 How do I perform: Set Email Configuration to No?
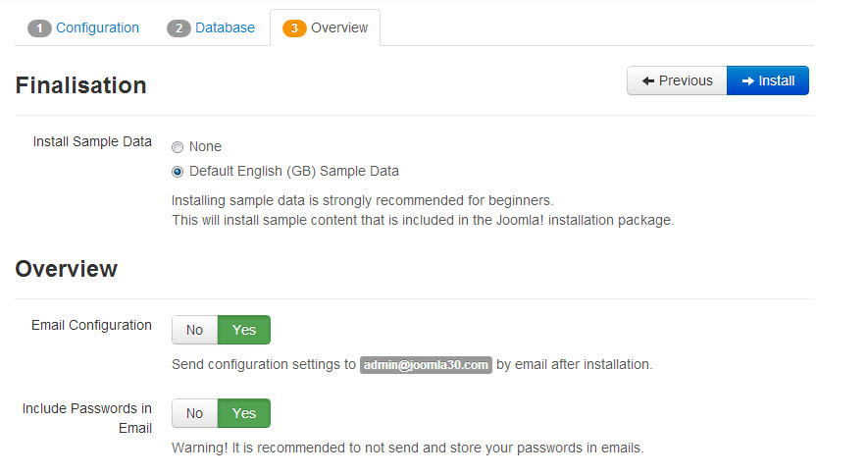(x=194, y=330)
